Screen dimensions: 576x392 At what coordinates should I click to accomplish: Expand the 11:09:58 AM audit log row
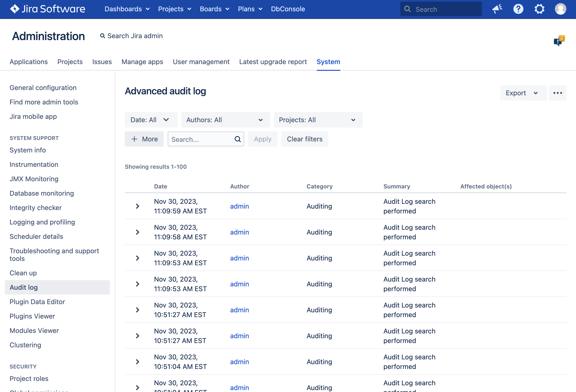click(x=138, y=232)
